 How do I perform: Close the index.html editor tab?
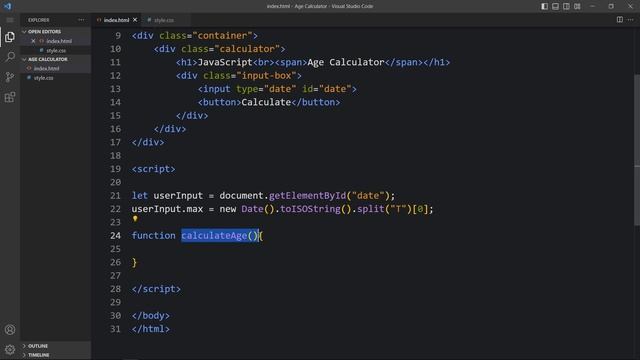(135, 20)
